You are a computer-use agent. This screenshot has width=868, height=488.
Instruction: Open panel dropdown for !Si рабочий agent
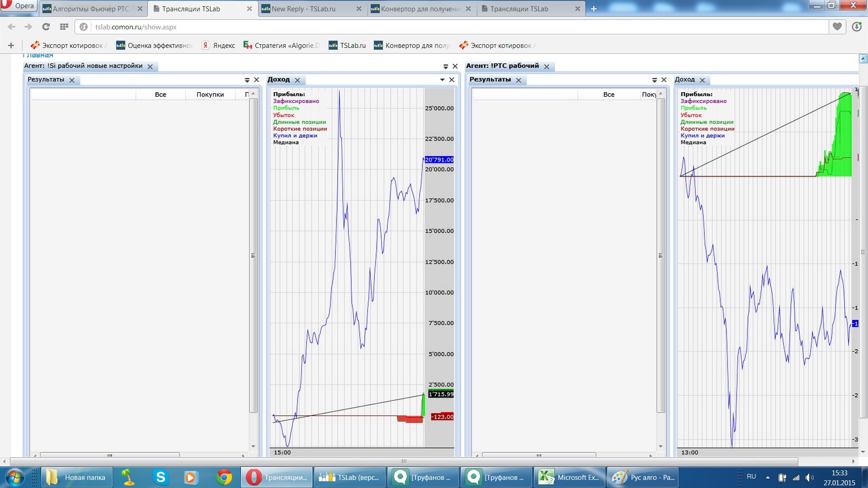(446, 66)
